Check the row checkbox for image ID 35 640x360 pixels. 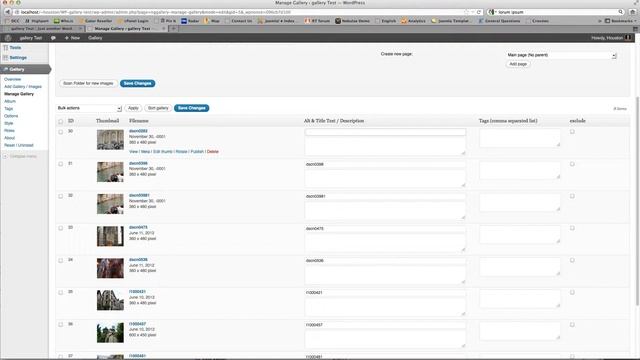click(60, 293)
